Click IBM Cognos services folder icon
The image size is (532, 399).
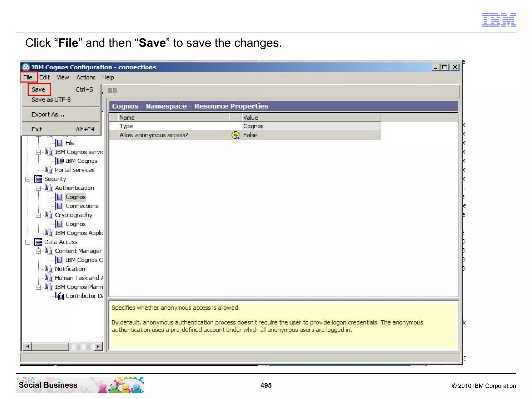49,152
